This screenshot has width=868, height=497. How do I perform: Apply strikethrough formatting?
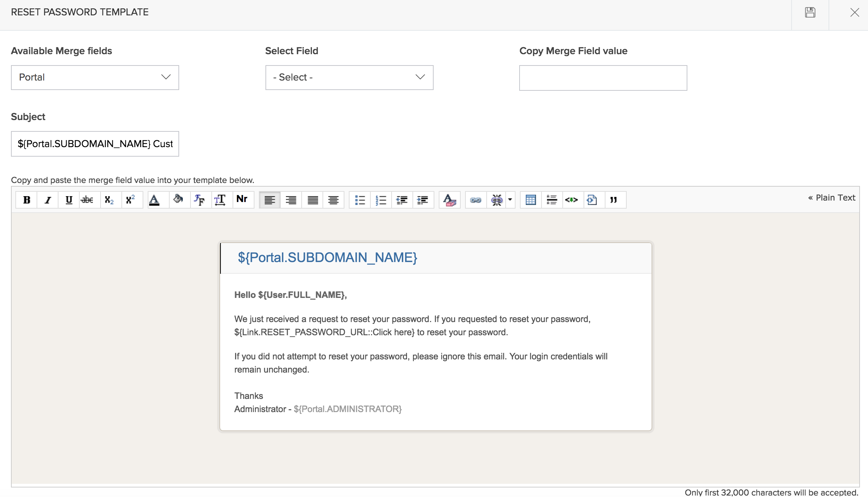pos(87,200)
